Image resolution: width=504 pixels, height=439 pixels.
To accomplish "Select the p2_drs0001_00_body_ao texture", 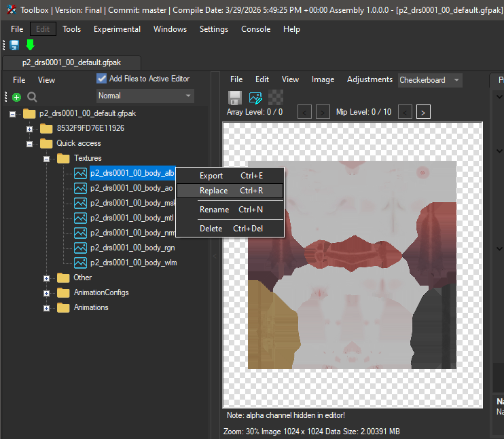I will 132,188.
